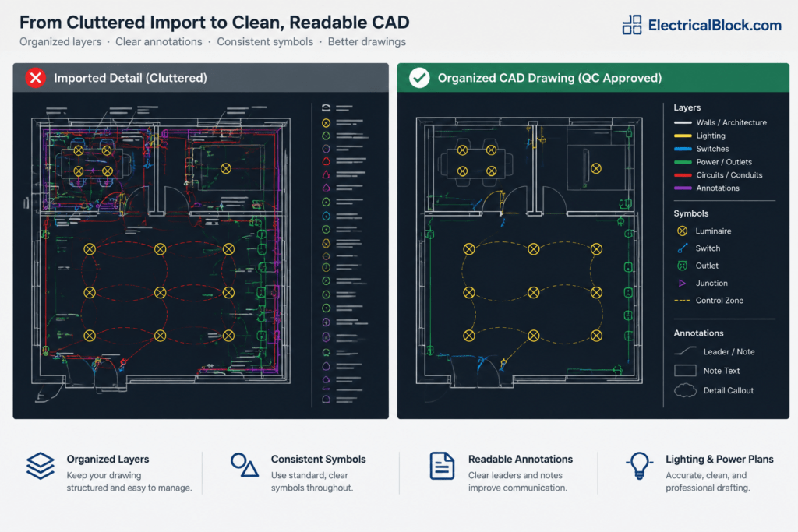Screen dimensions: 798x532
Task: Click the Detail Callout label
Action: point(729,390)
